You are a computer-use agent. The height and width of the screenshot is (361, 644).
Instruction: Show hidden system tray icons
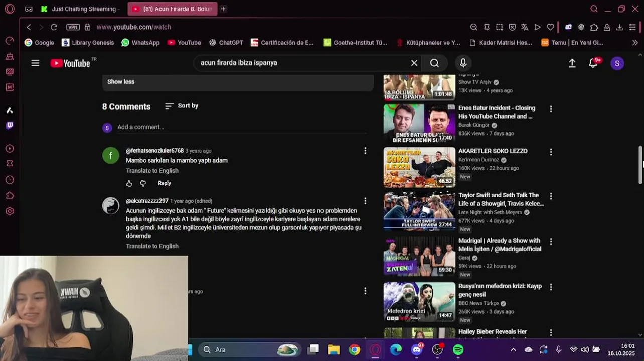click(513, 350)
